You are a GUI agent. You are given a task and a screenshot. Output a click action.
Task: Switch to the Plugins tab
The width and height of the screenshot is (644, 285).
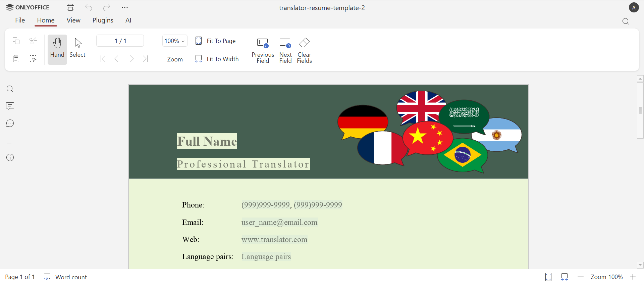103,20
